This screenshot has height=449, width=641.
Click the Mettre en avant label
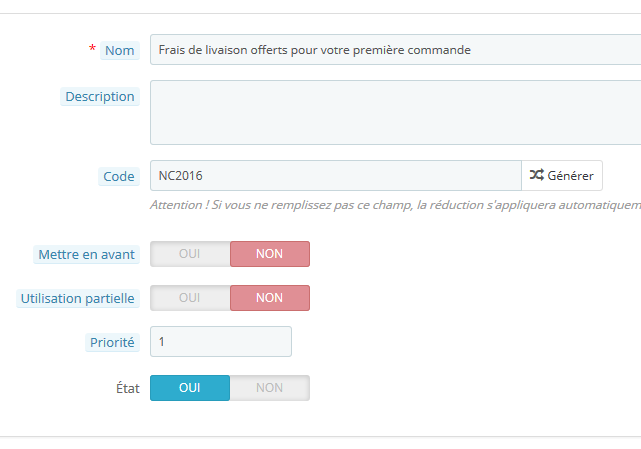pyautogui.click(x=86, y=254)
